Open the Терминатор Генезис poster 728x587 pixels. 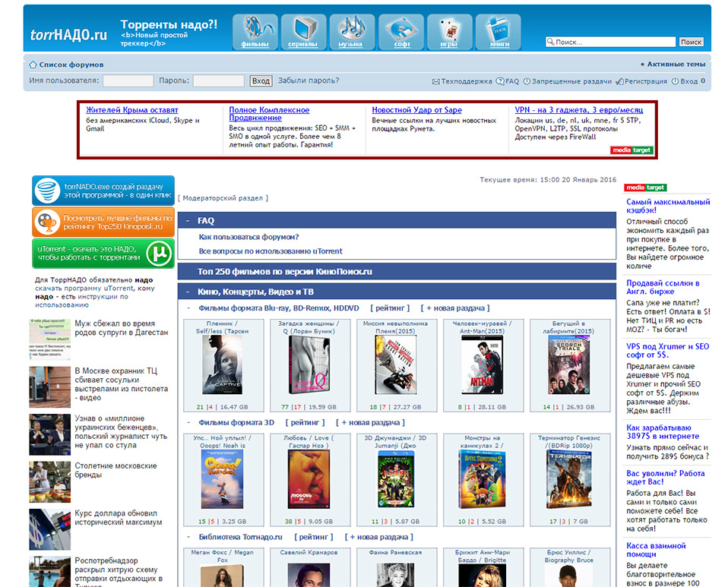[x=568, y=479]
